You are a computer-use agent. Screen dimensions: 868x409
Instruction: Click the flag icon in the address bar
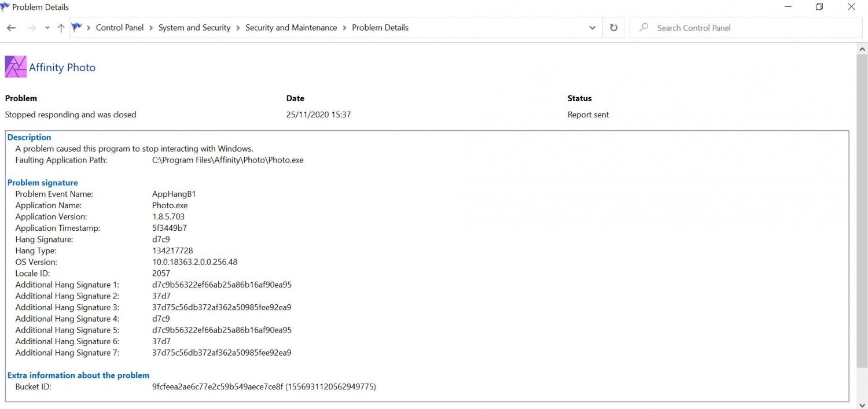point(76,28)
